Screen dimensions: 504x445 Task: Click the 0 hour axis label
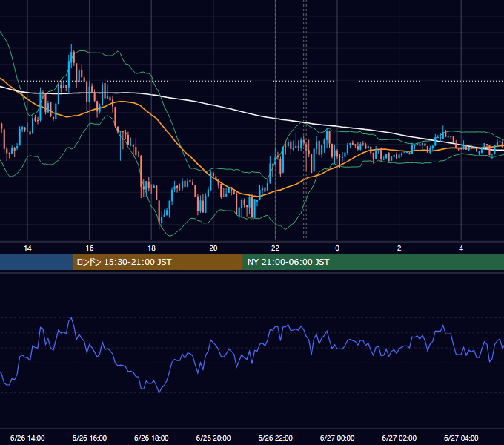337,248
